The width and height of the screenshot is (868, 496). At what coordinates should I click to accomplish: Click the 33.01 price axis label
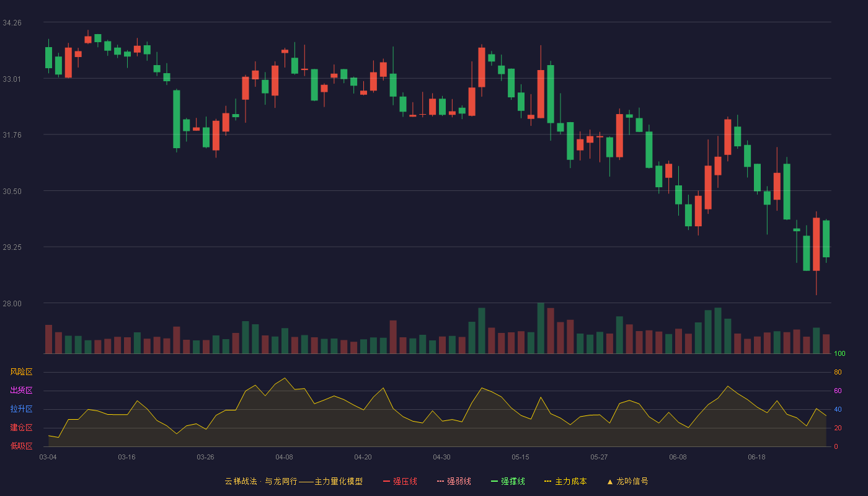12,79
